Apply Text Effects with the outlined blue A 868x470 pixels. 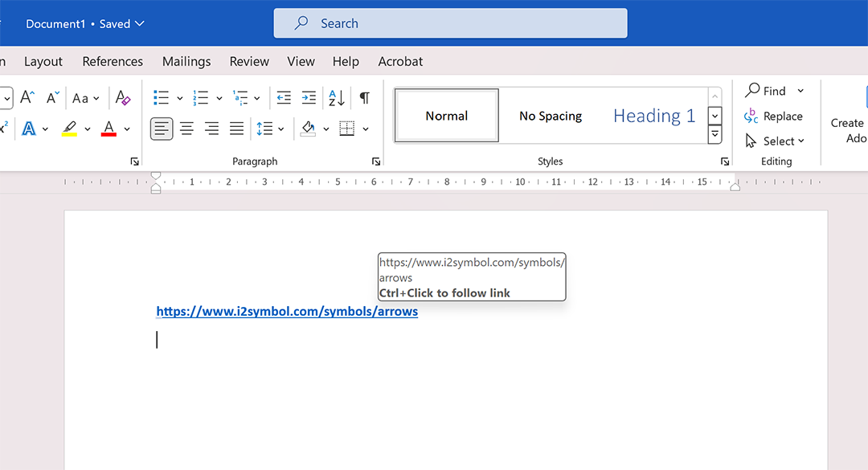29,129
